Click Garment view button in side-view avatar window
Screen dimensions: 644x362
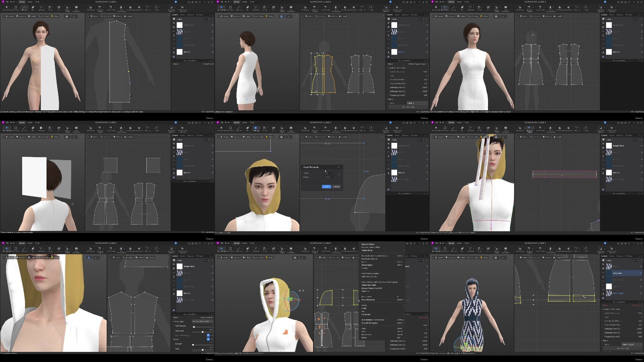[235, 16]
